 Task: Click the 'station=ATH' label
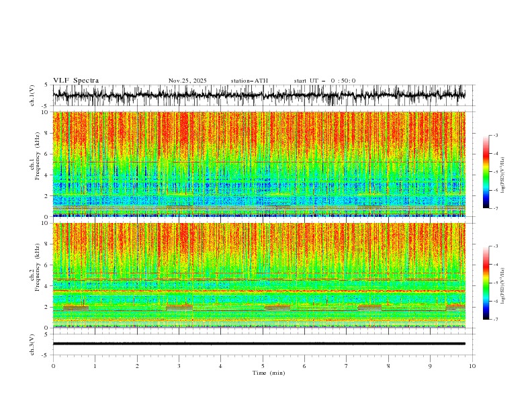pos(249,81)
